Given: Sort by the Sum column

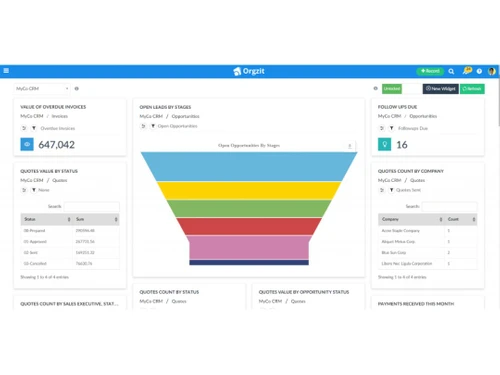Looking at the screenshot, I should tap(96, 219).
